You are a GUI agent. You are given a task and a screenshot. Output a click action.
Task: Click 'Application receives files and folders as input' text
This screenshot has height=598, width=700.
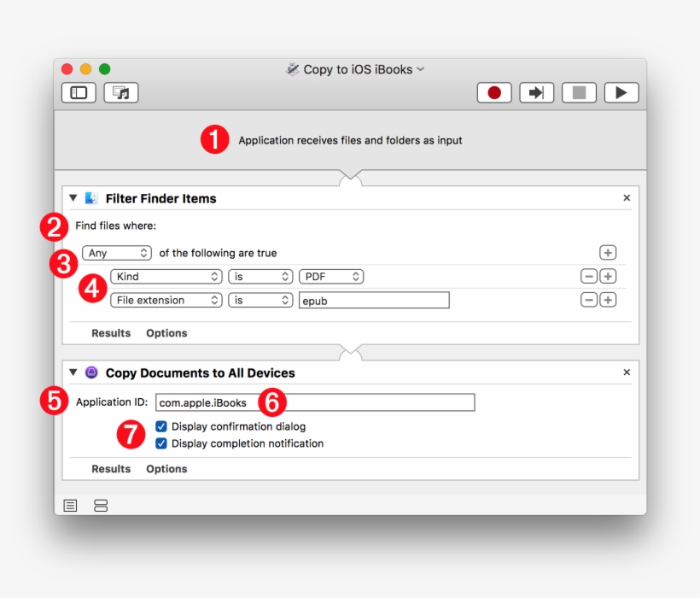click(x=350, y=140)
